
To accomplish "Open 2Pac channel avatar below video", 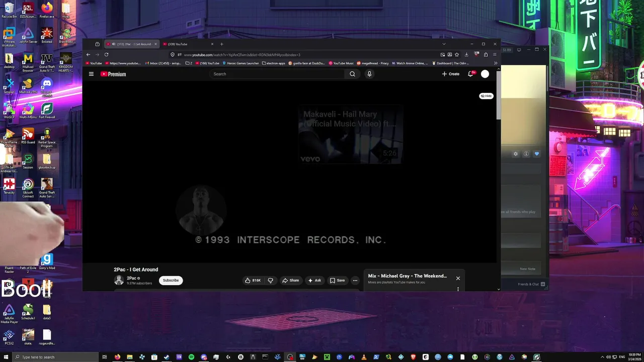I will [119, 280].
